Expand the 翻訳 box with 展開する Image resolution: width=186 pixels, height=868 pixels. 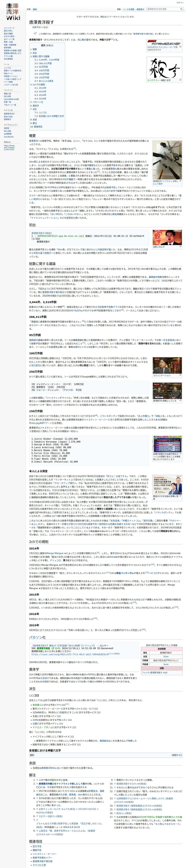click(177, 755)
